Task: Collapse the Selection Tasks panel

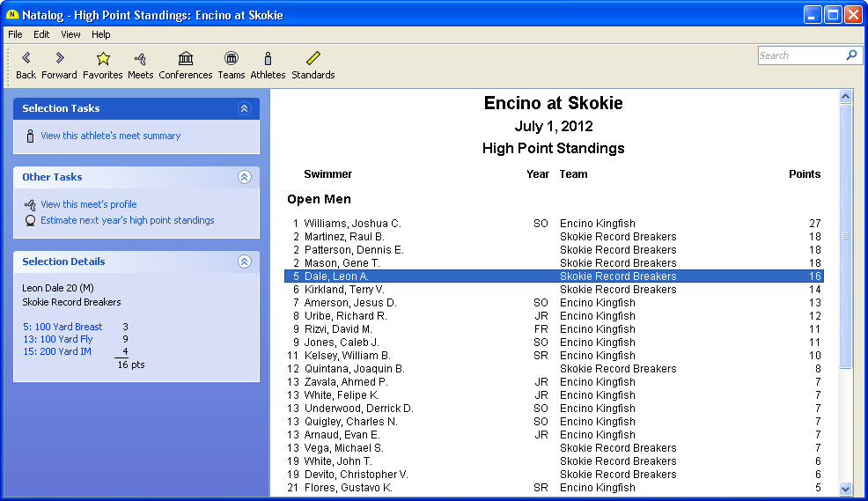Action: click(245, 108)
